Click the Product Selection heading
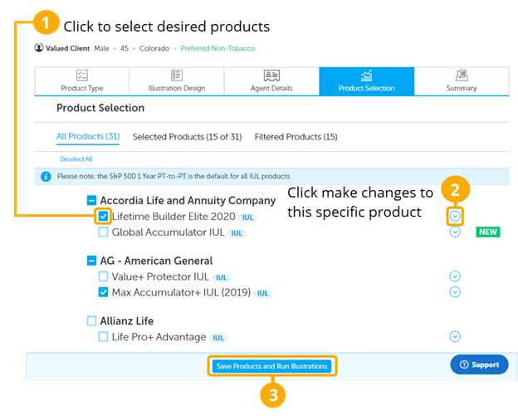 click(x=100, y=108)
